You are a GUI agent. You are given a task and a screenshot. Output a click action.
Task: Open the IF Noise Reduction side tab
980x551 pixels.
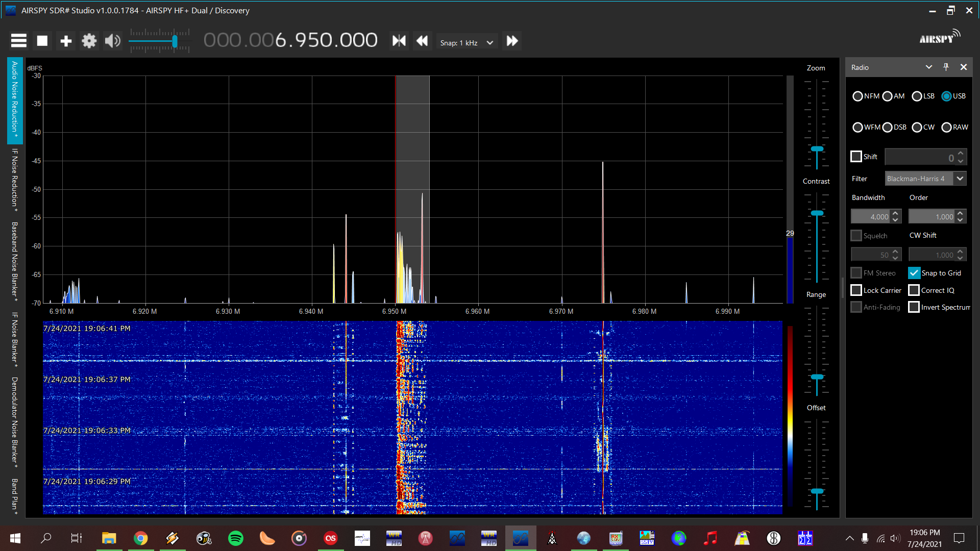coord(15,181)
